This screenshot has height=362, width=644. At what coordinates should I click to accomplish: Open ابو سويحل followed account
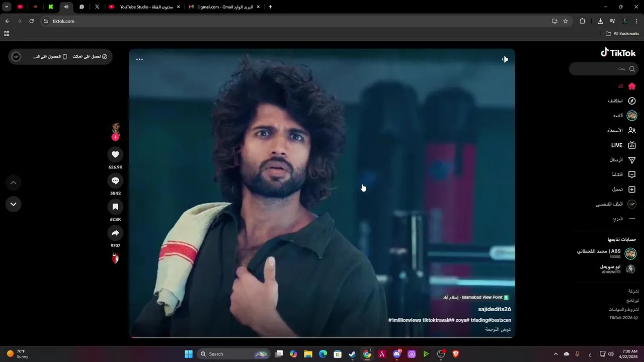click(617, 269)
